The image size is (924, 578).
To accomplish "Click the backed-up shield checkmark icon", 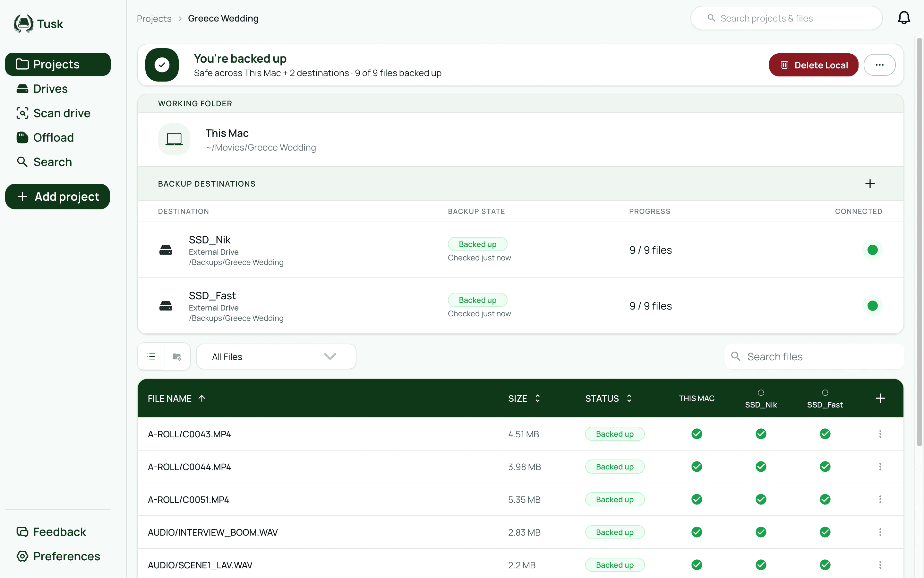I will pyautogui.click(x=162, y=65).
